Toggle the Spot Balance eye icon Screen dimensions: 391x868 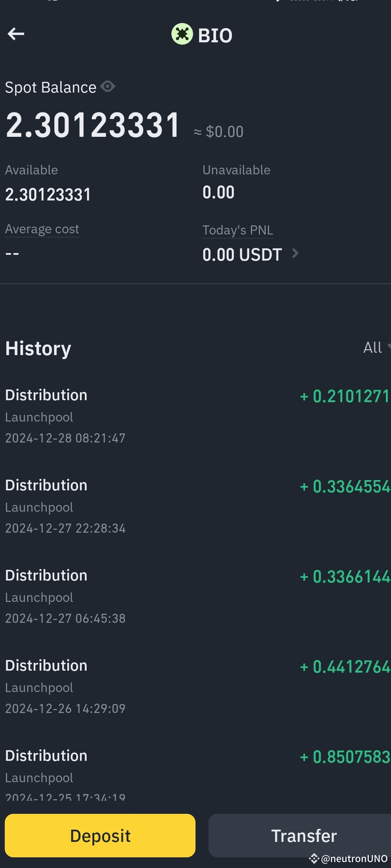point(108,86)
